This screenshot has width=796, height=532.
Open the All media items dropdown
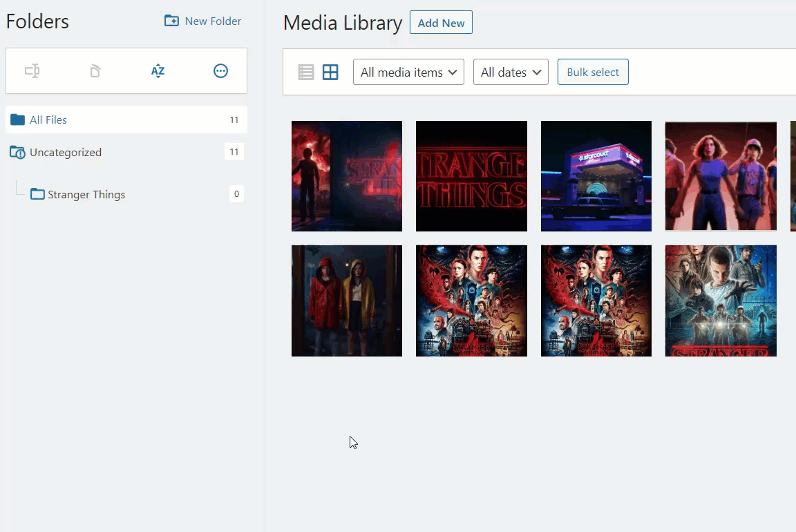click(408, 72)
